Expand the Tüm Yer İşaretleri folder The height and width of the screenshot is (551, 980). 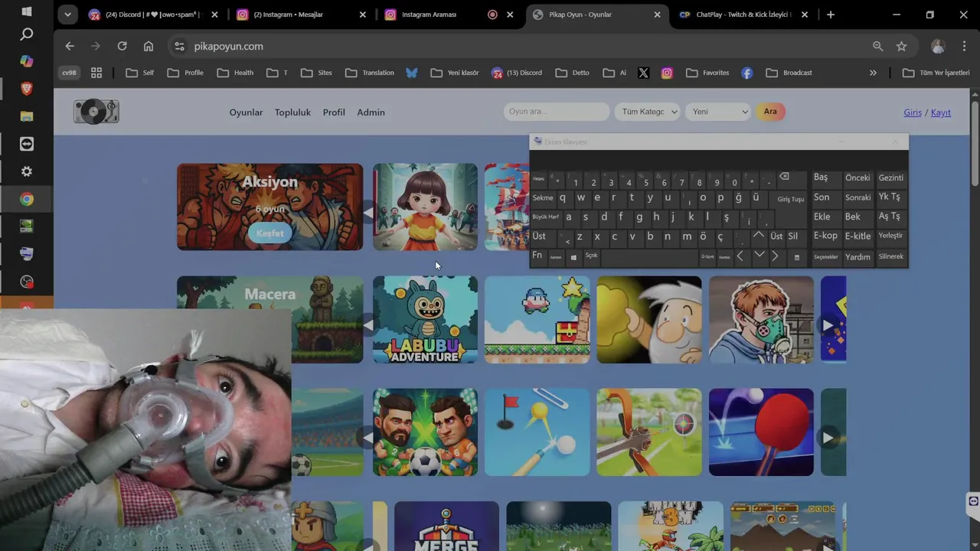click(x=936, y=73)
